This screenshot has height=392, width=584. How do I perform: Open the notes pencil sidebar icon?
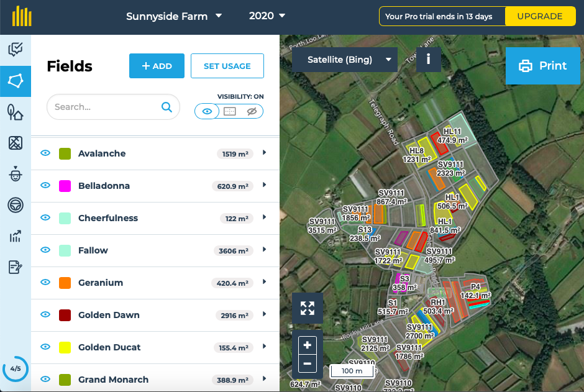tap(16, 267)
